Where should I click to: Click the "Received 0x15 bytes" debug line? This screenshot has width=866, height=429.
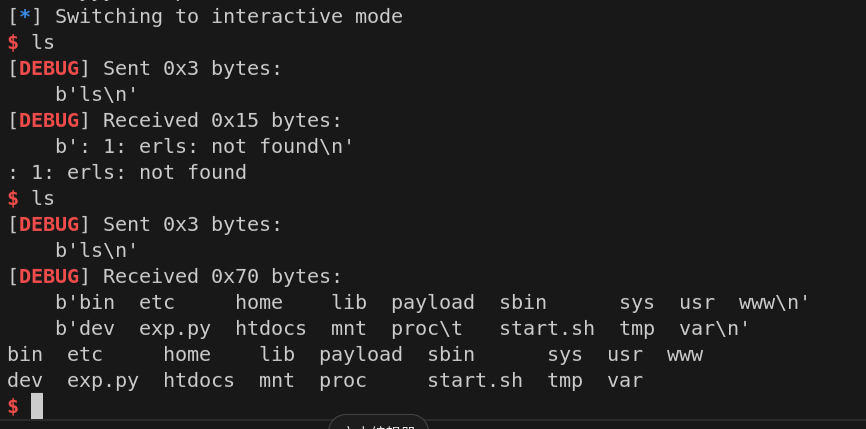pos(222,120)
